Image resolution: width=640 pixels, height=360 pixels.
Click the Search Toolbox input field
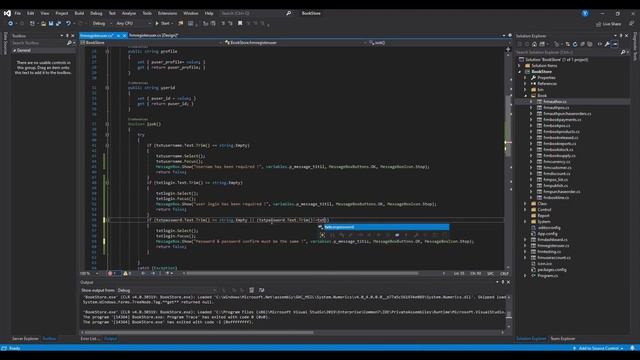click(39, 43)
